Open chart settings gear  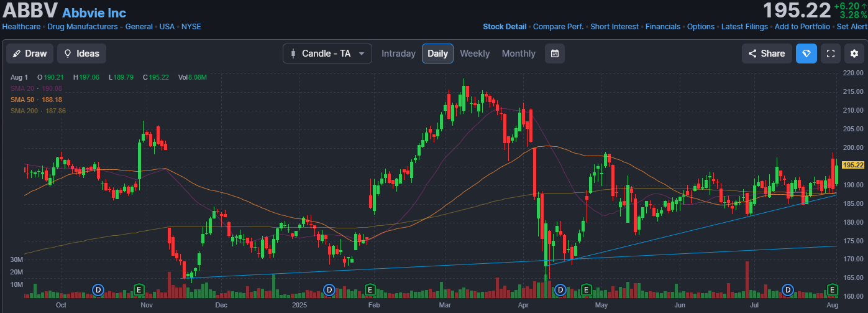tap(853, 54)
